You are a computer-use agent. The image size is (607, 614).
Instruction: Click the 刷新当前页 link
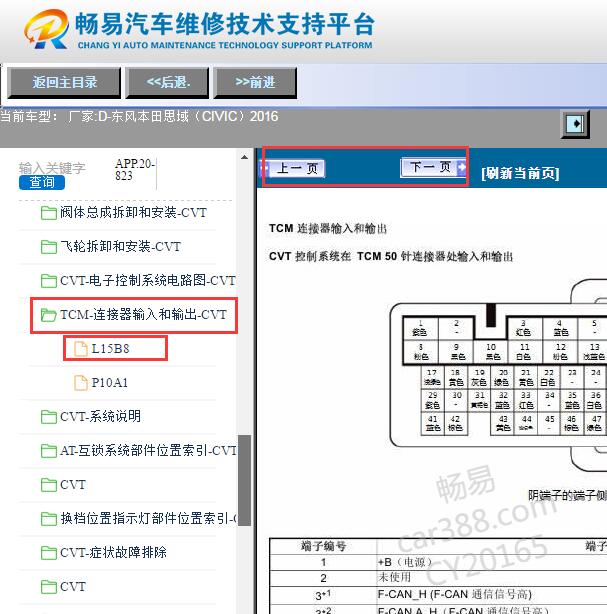point(520,173)
